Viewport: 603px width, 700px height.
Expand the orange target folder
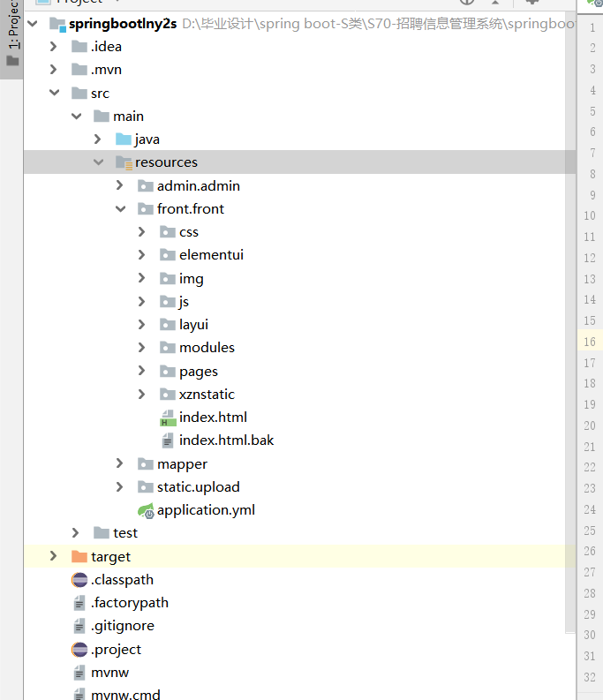pos(53,556)
